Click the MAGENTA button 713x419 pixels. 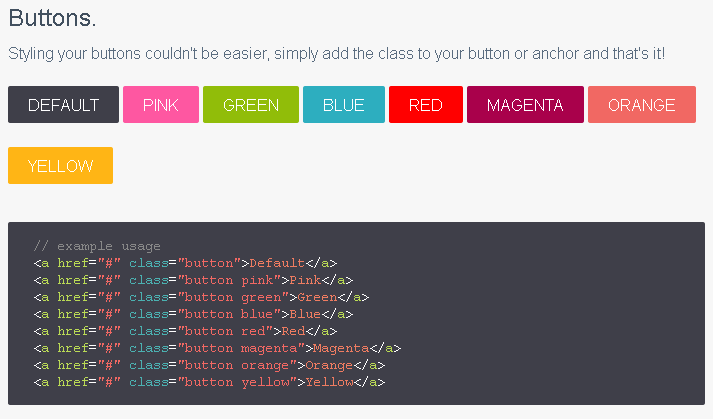coord(525,105)
